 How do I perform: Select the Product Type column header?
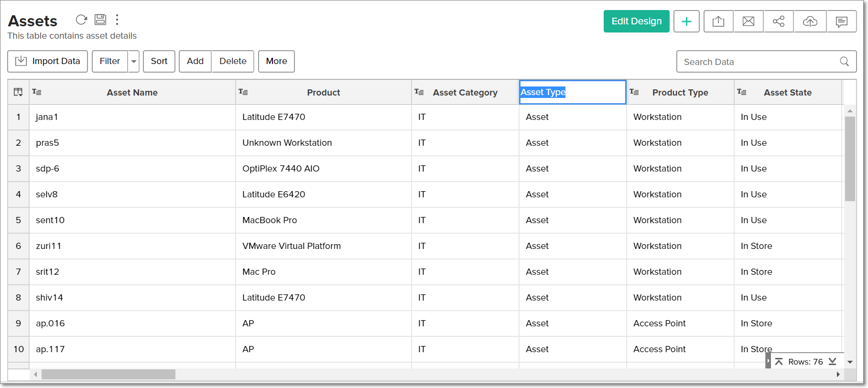pyautogui.click(x=680, y=92)
